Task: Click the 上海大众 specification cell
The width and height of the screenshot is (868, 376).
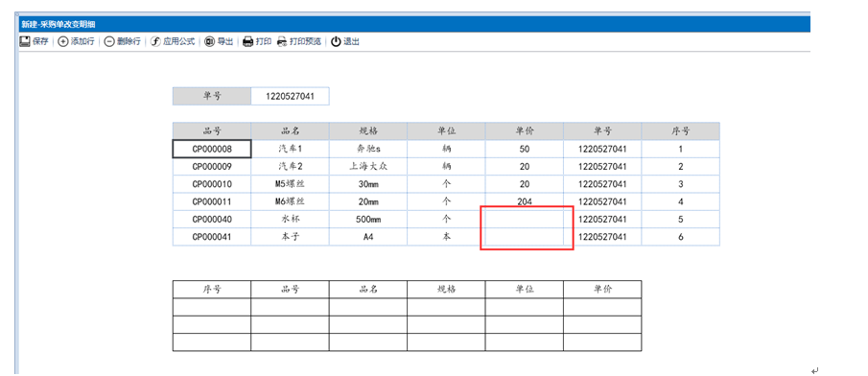Action: tap(368, 167)
